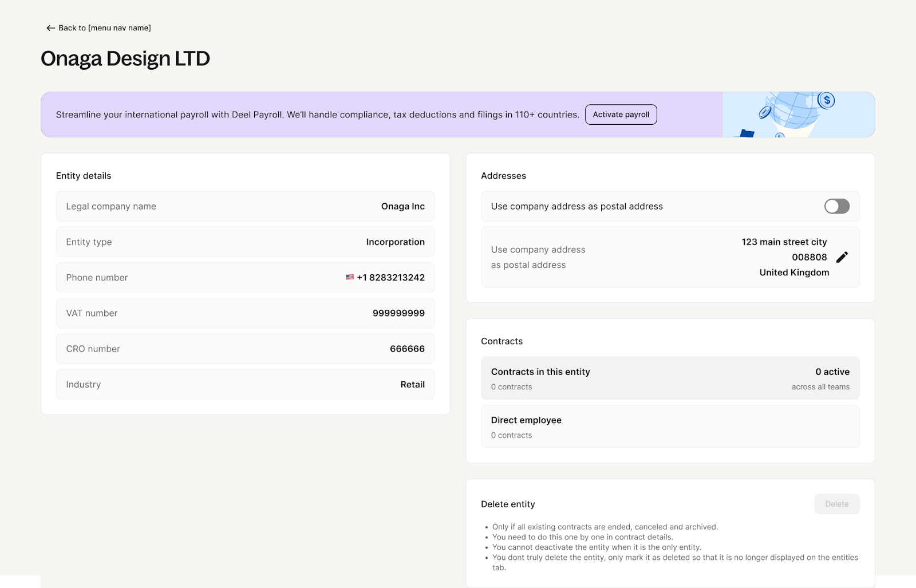Click the 123 main street city address
Viewport: 916px width, 588px height.
click(784, 242)
